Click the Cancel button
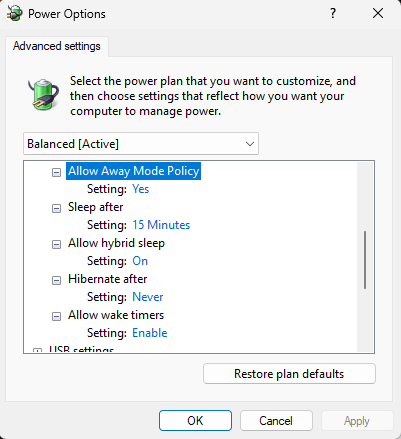401x439 pixels. pos(276,421)
